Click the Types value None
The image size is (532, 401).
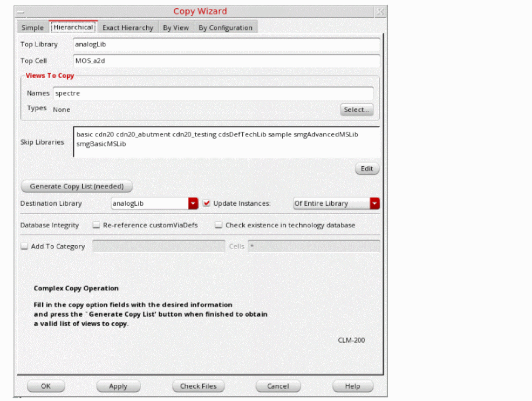pyautogui.click(x=62, y=110)
